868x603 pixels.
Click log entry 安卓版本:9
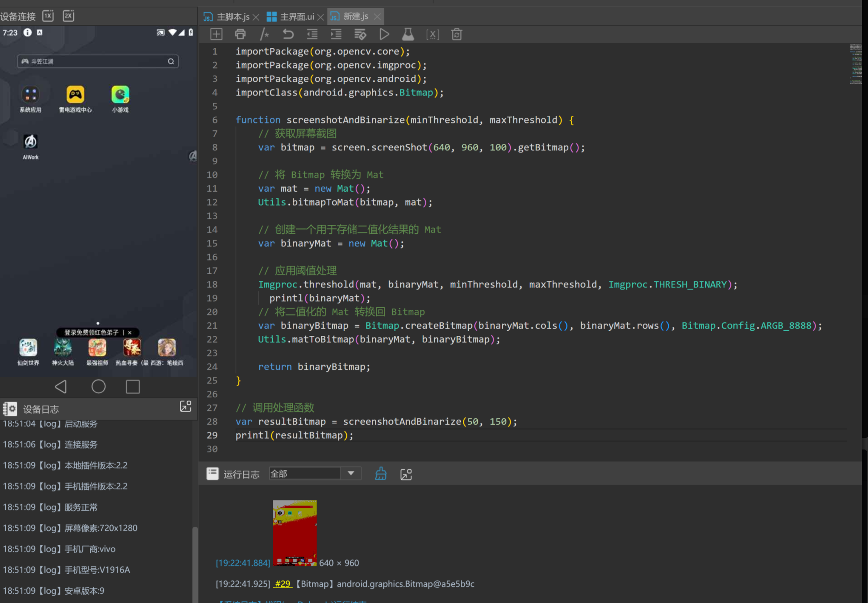point(54,591)
